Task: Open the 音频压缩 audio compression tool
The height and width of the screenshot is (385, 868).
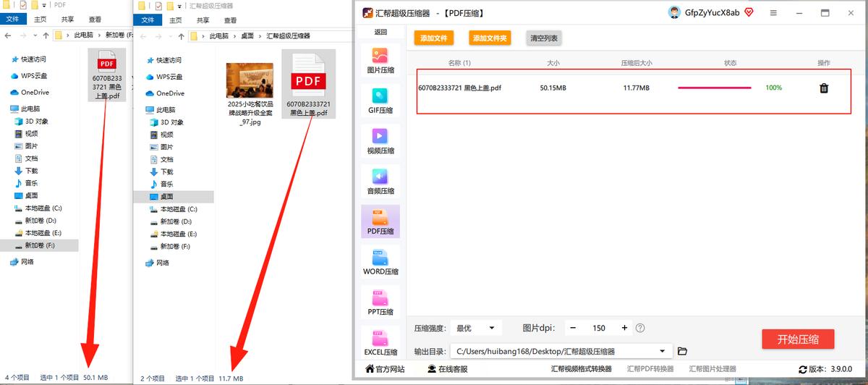Action: point(380,180)
